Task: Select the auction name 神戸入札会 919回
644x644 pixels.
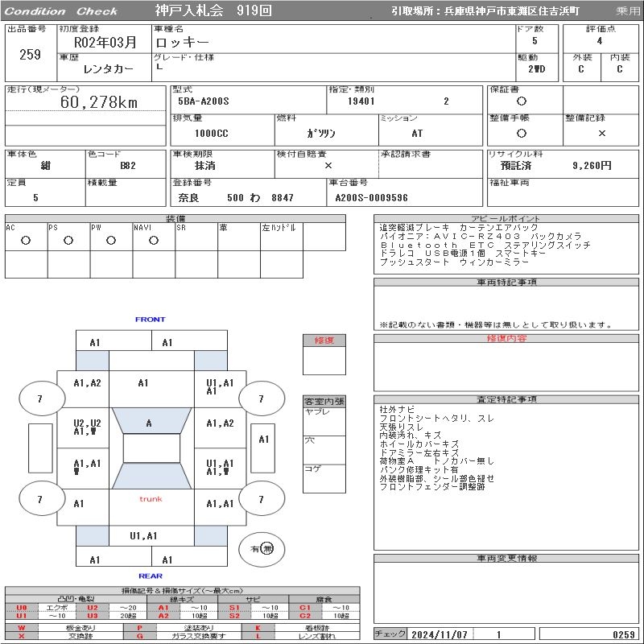Action: point(213,10)
